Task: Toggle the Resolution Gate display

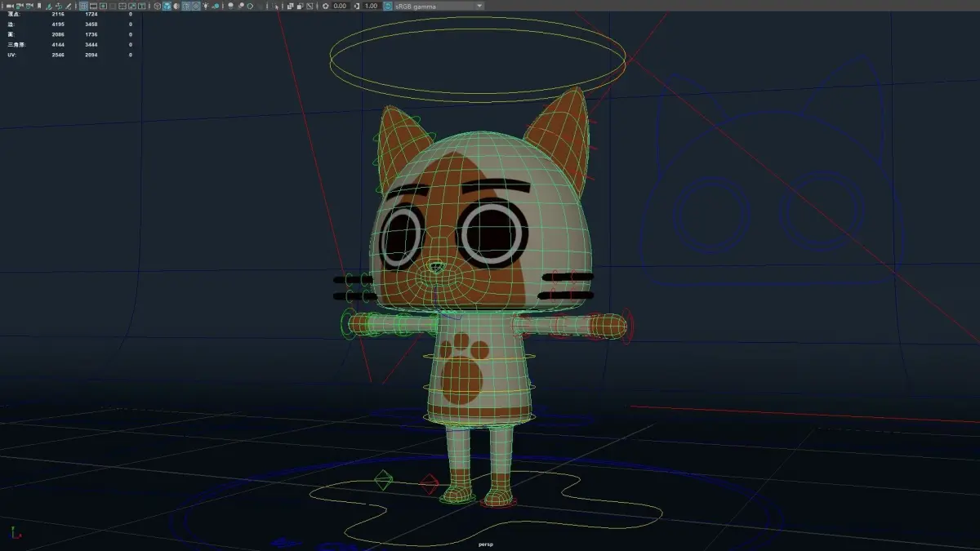Action: coord(103,6)
